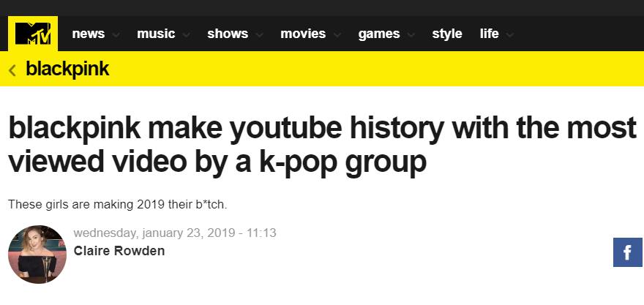Open the news menu item
The image size is (644, 305).
(89, 34)
